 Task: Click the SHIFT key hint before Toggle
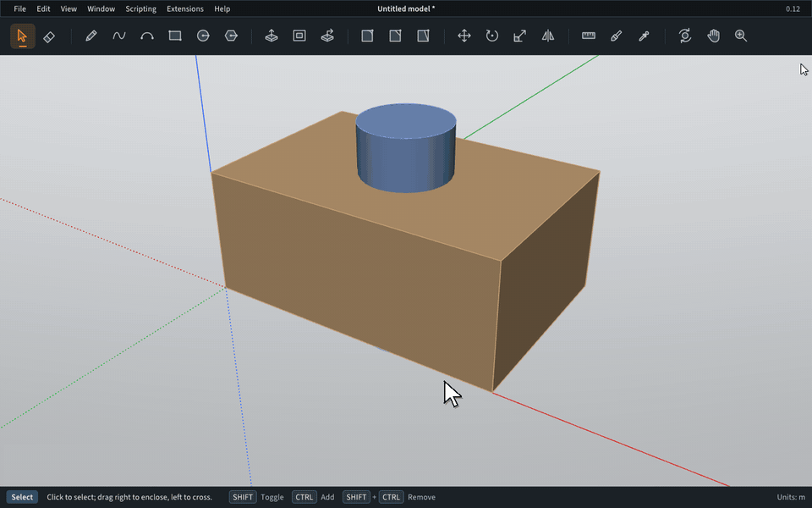(243, 497)
